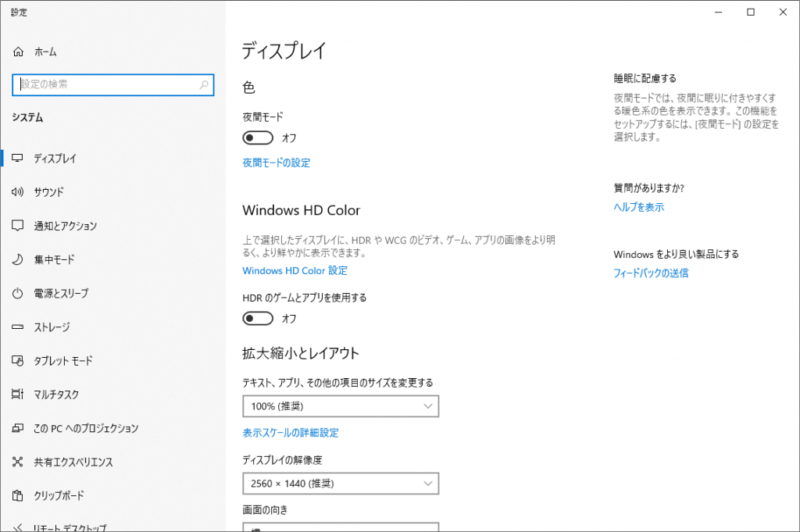Open 共有エクスペリエンス settings page
This screenshot has height=532, width=800.
point(73,462)
